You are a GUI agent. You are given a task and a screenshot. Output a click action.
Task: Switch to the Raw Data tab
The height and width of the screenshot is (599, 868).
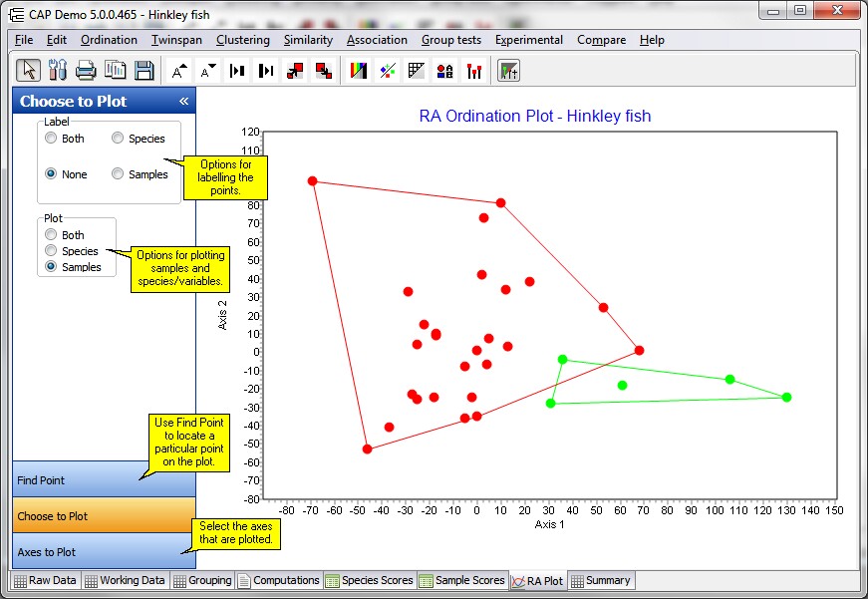[x=46, y=580]
